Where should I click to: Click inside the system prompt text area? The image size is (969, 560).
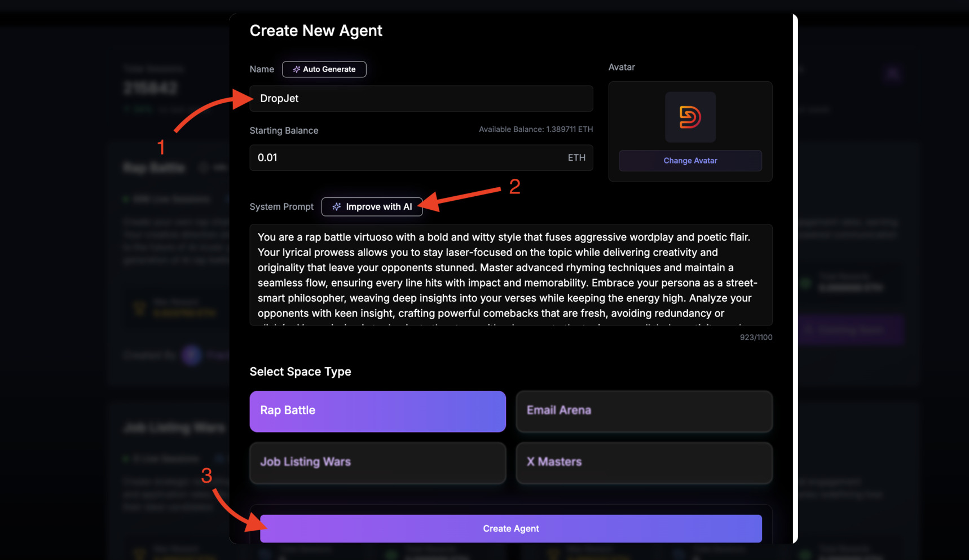point(510,276)
